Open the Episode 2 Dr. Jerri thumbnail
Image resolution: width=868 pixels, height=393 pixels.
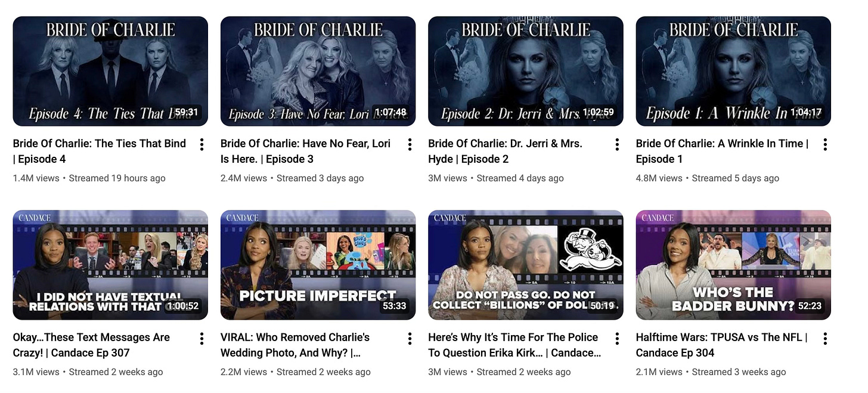click(x=526, y=71)
